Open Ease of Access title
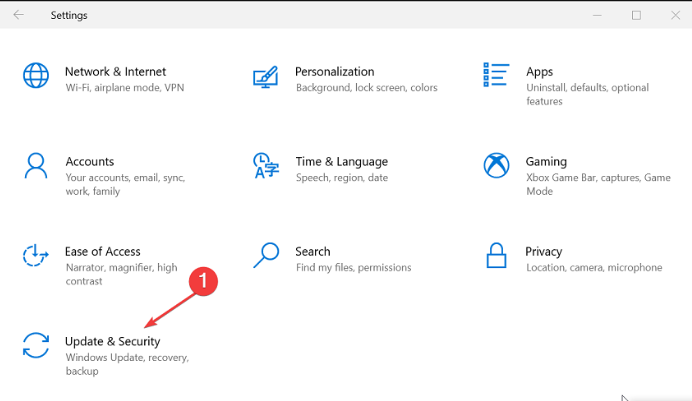This screenshot has width=692, height=401. click(x=102, y=251)
